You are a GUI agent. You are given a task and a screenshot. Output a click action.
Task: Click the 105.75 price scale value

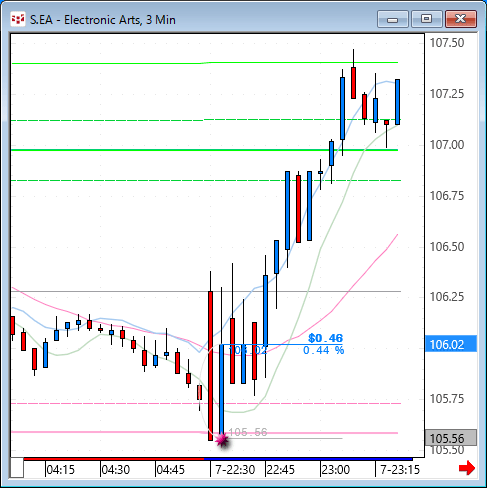447,399
